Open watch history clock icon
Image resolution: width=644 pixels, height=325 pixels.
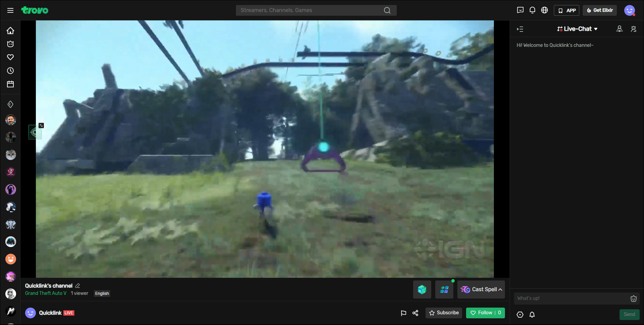pyautogui.click(x=10, y=71)
